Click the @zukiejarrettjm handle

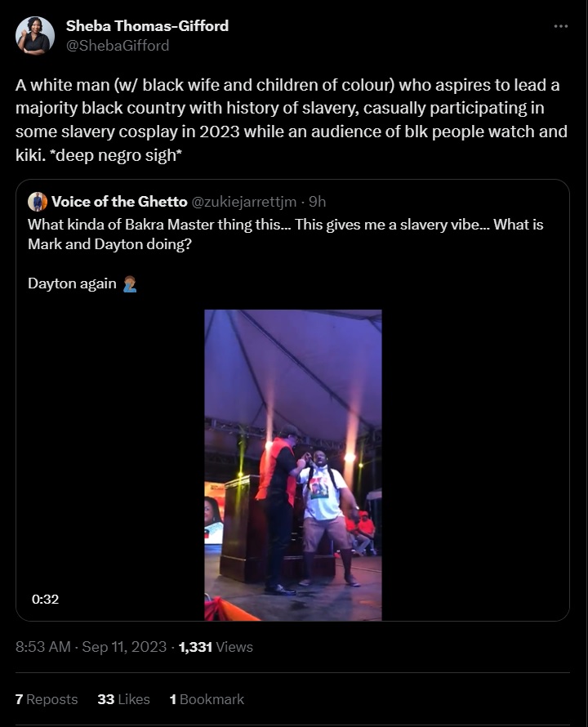(x=244, y=202)
